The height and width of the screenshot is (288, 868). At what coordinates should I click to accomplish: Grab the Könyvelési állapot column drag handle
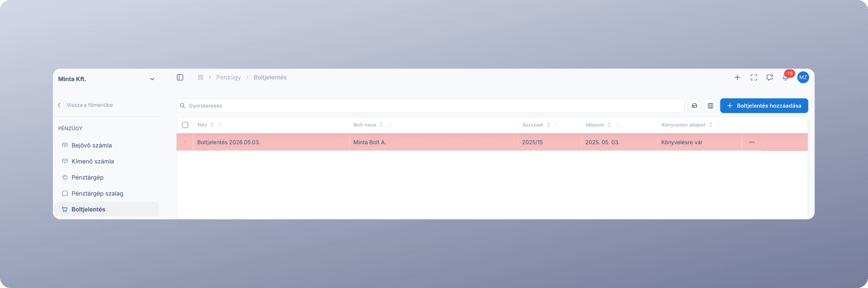pyautogui.click(x=719, y=125)
